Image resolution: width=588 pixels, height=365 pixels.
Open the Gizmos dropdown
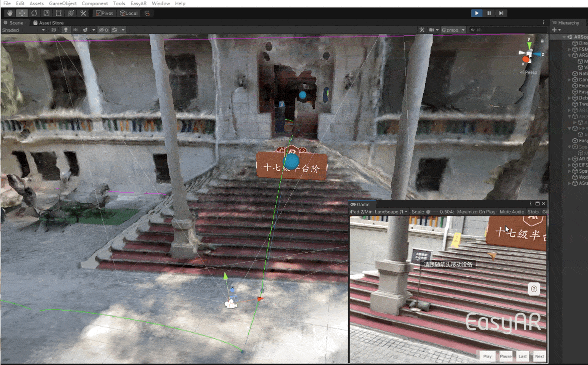453,30
